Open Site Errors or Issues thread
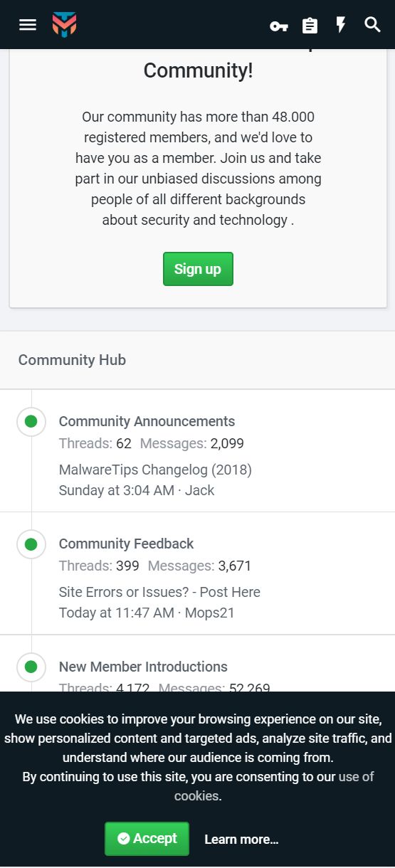395x868 pixels. click(159, 592)
